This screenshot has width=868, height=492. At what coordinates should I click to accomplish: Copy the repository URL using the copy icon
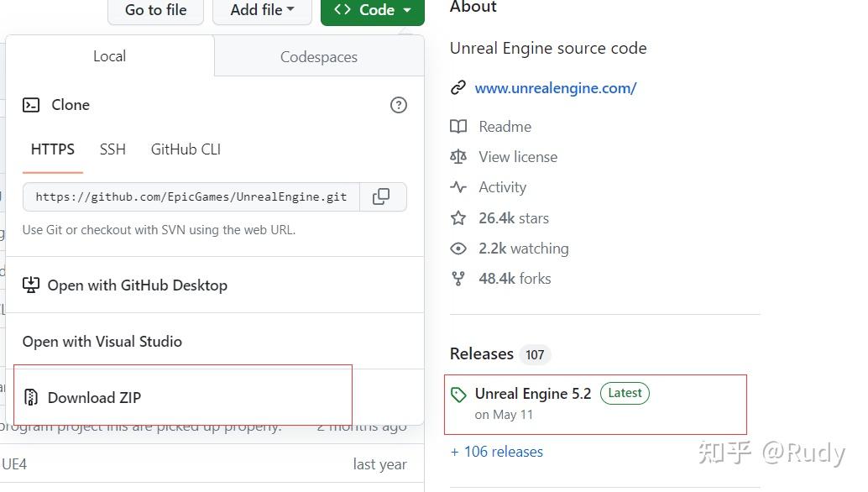pos(383,196)
